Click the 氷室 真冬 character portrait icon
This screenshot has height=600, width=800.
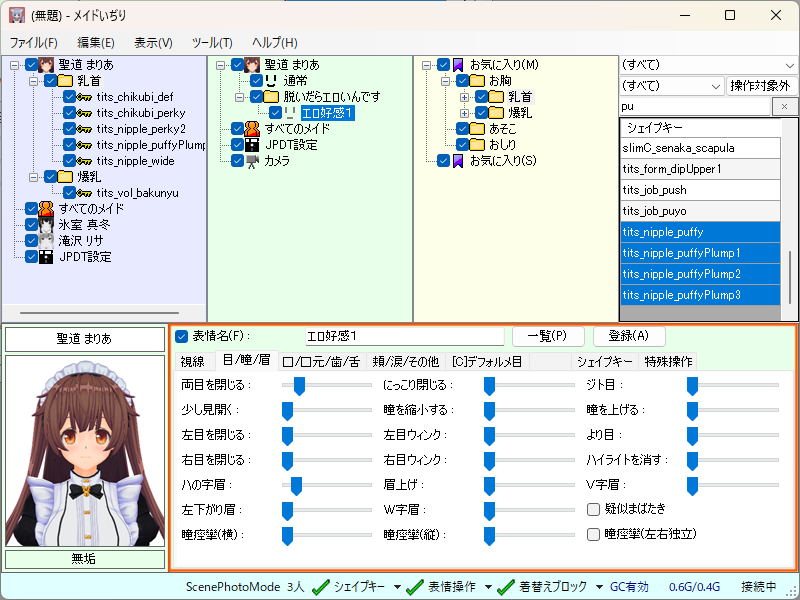pos(46,225)
